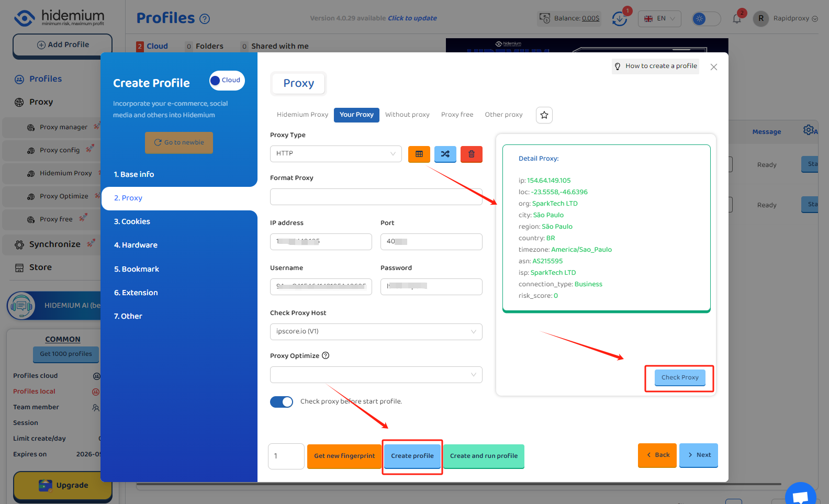Click the Go to newbie button
829x504 pixels.
[179, 143]
